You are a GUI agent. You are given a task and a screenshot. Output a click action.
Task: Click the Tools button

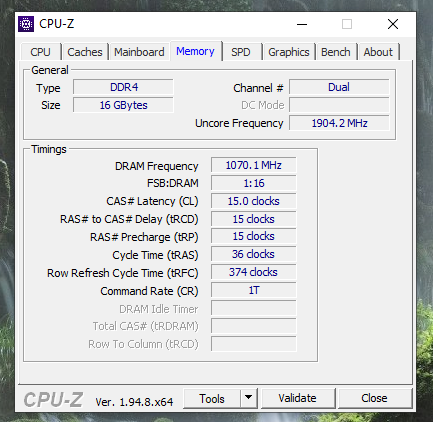(x=212, y=398)
